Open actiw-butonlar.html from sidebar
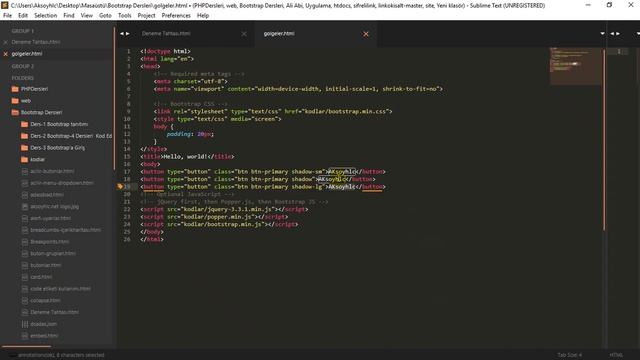This screenshot has width=640, height=360. [52, 171]
